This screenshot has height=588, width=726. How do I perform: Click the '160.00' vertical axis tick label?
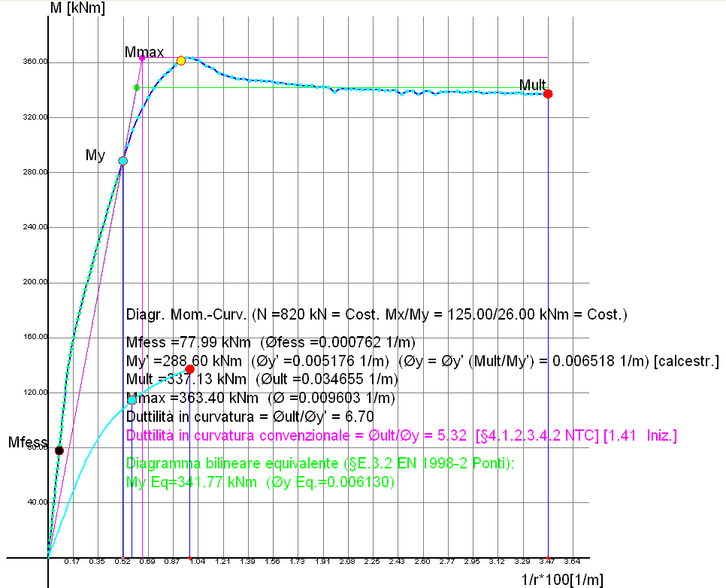pyautogui.click(x=35, y=337)
